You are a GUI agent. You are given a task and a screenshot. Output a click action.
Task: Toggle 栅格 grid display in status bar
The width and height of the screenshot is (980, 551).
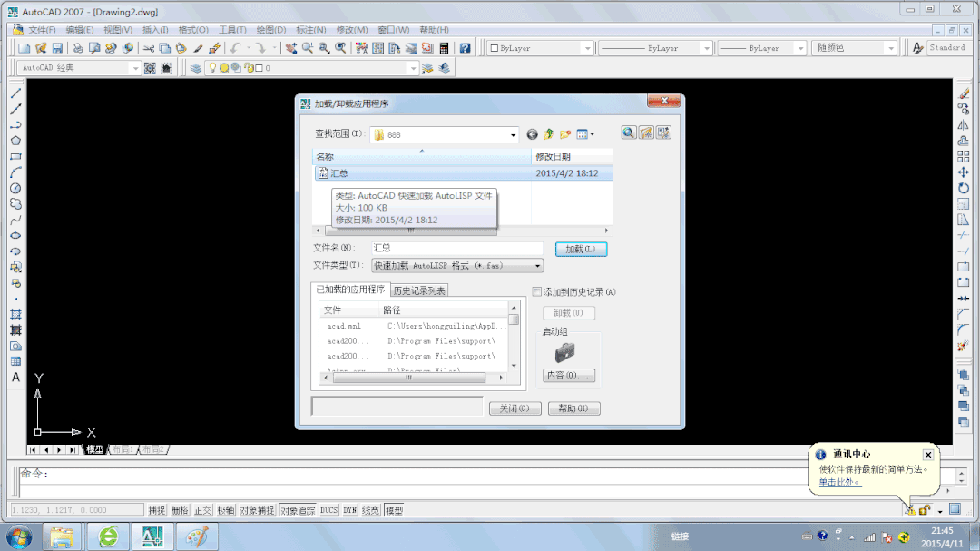[180, 510]
